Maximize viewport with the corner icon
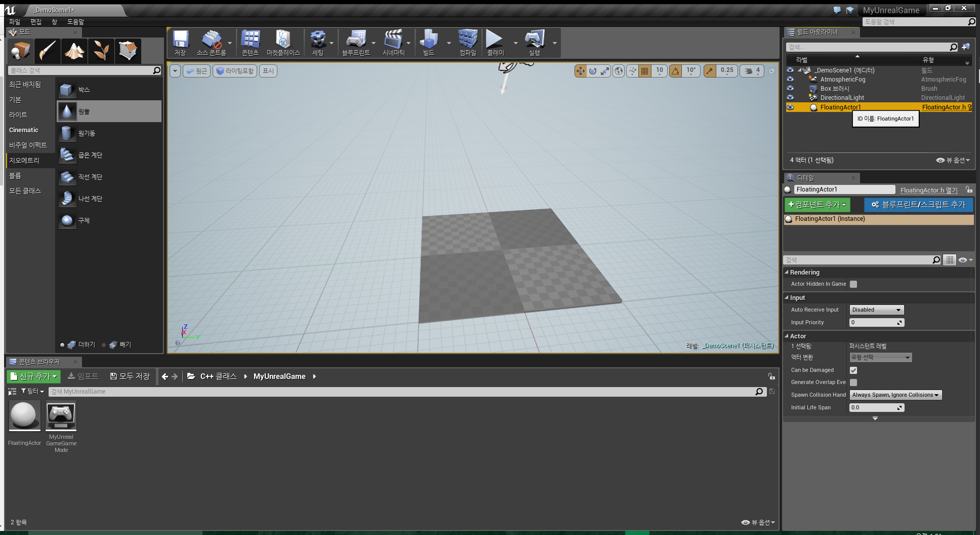The image size is (980, 535). tap(771, 71)
